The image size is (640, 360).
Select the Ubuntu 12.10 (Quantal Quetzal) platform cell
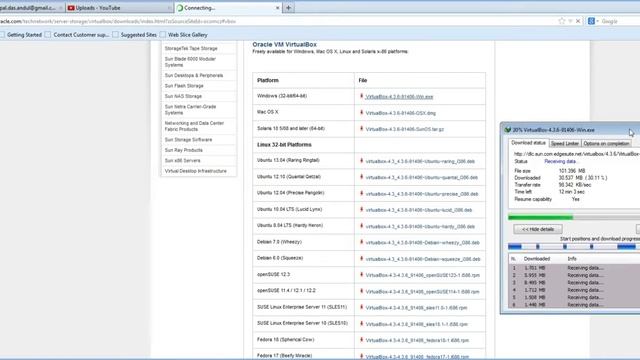tap(303, 177)
